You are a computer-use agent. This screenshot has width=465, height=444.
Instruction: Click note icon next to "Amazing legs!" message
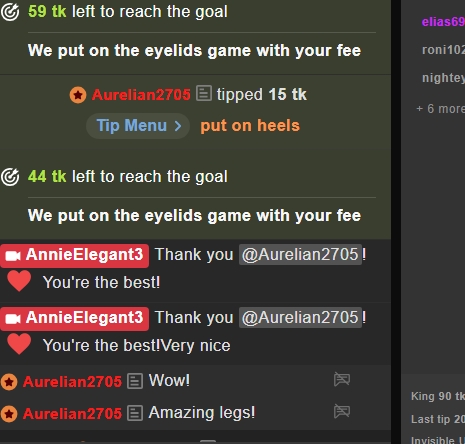135,413
